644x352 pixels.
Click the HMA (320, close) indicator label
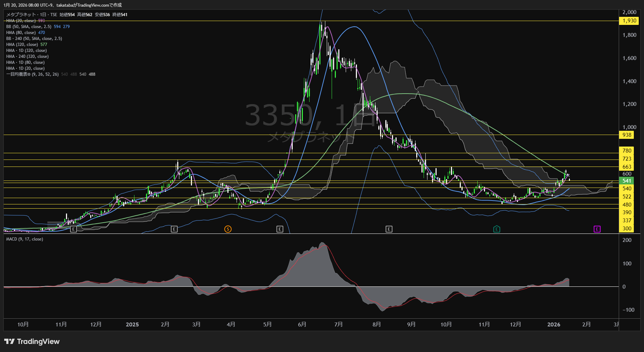[x=22, y=45]
